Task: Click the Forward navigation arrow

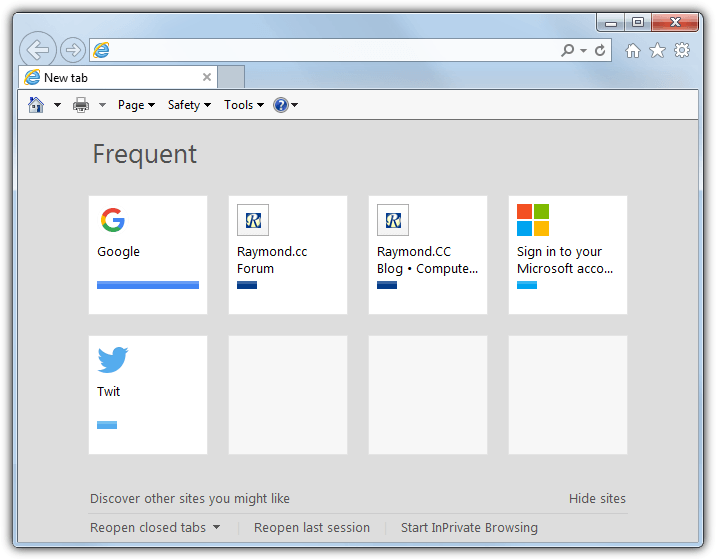Action: click(x=73, y=50)
